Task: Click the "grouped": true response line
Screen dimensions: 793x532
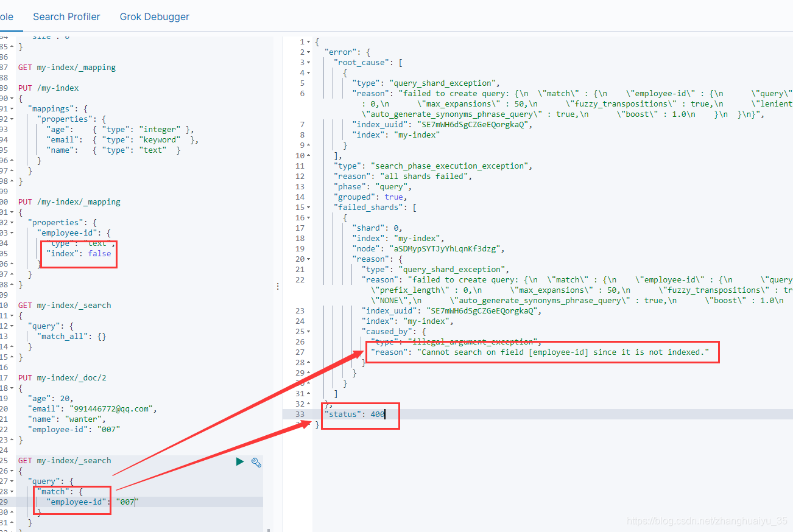Action: pos(370,197)
